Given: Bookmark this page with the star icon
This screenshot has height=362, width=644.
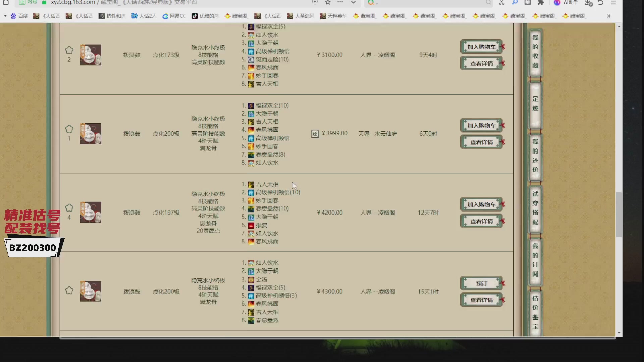Looking at the screenshot, I should click(x=328, y=3).
